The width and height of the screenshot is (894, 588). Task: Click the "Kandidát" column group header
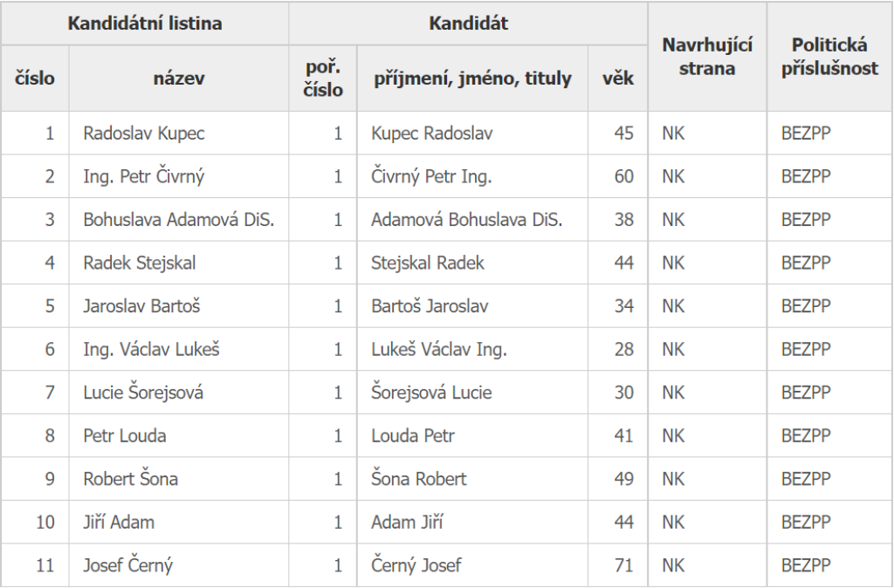click(468, 24)
